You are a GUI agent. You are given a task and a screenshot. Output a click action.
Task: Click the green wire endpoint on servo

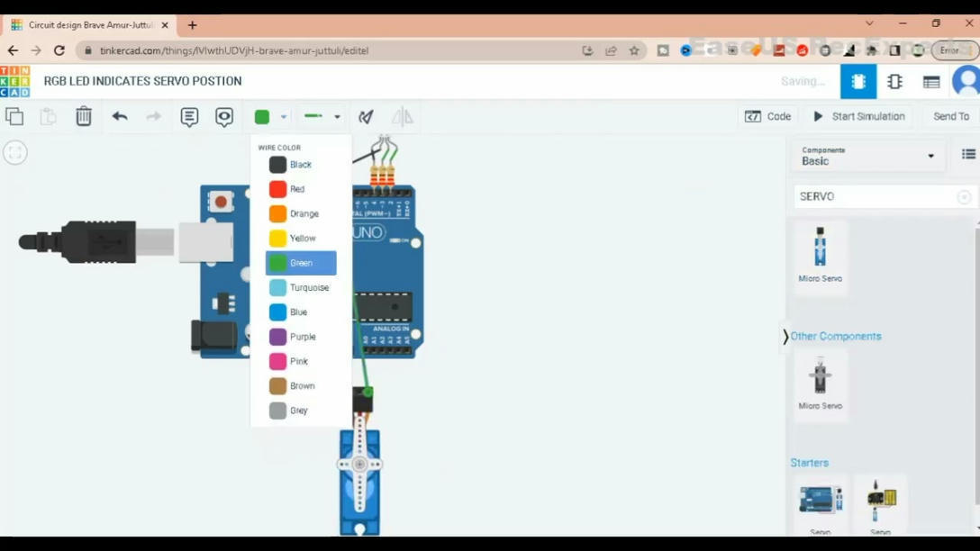[367, 393]
